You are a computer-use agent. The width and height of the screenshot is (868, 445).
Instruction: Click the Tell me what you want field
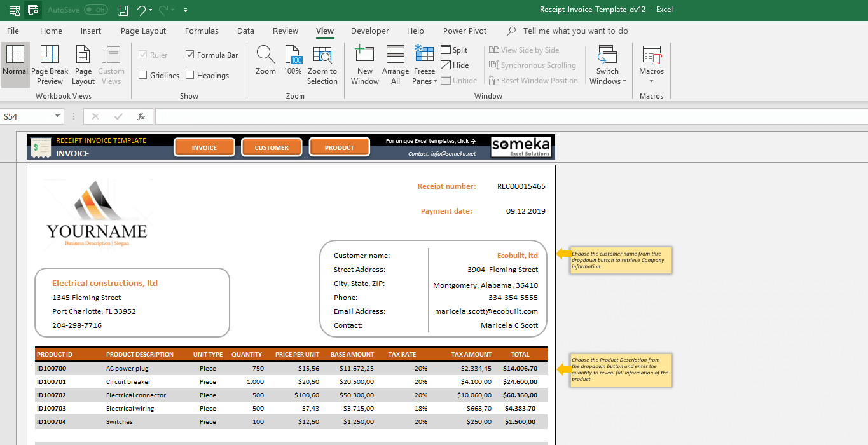[575, 31]
